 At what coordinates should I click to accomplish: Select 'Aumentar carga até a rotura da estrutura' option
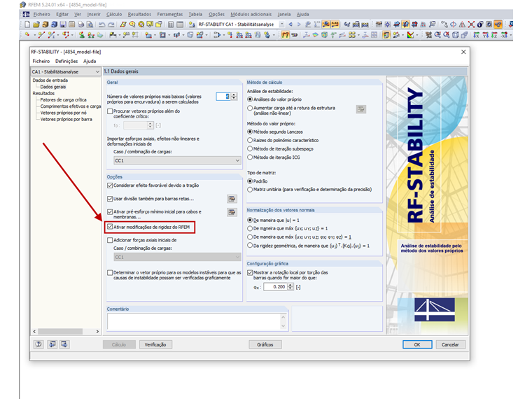point(250,108)
